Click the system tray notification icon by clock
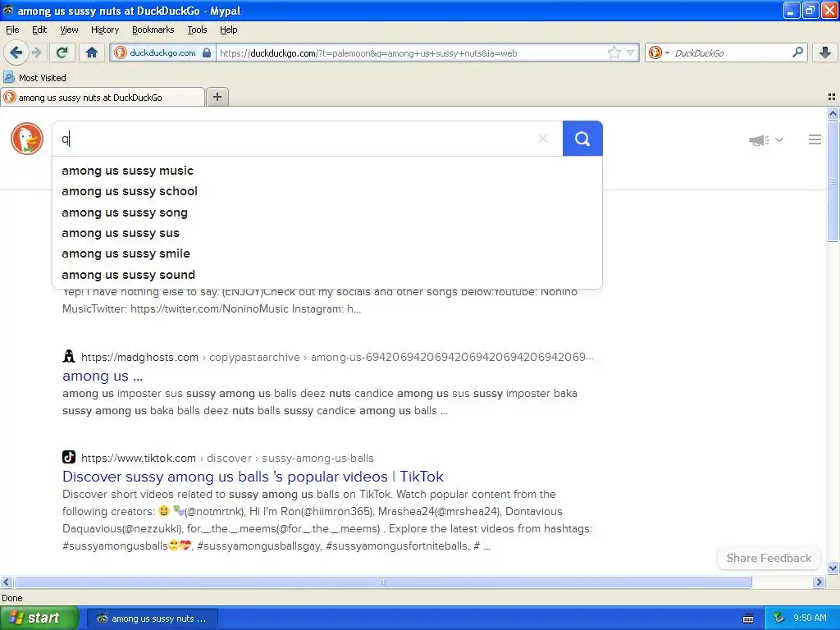 point(779,619)
